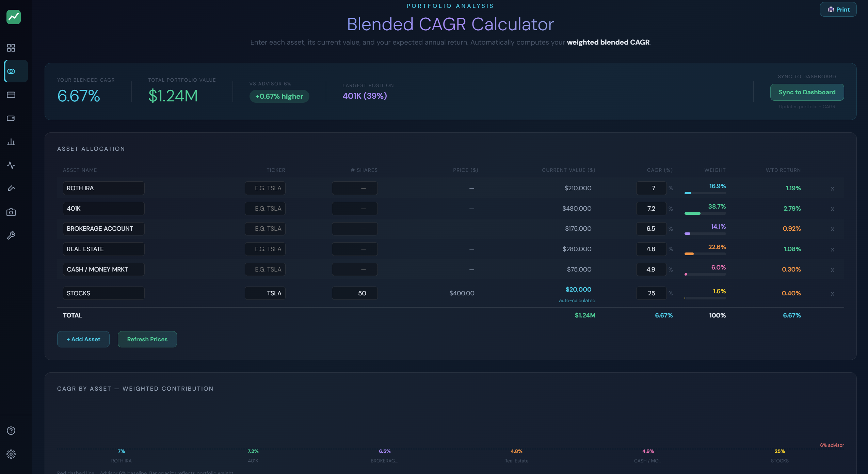This screenshot has height=474, width=868.
Task: Click Refresh Prices button
Action: (147, 339)
